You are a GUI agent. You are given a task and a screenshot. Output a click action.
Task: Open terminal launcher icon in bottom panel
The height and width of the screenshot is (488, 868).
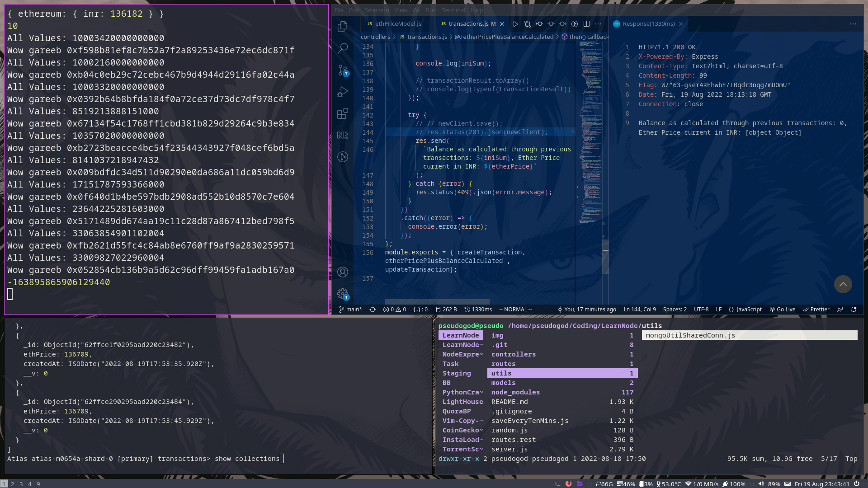(557, 484)
